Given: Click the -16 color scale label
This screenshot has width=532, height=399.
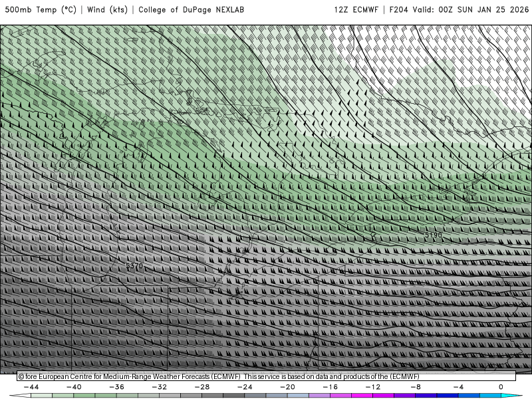Looking at the screenshot, I should pos(330,387).
